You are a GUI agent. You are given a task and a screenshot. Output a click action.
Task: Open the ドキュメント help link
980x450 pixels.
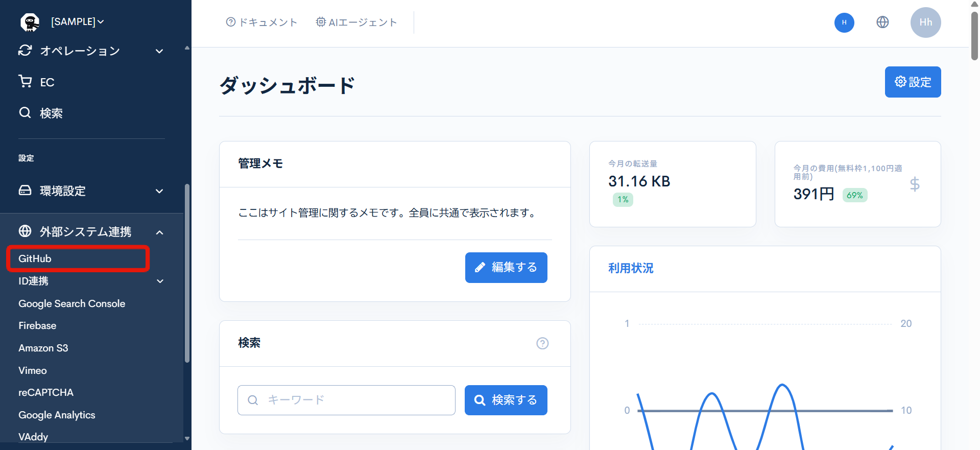coord(261,22)
